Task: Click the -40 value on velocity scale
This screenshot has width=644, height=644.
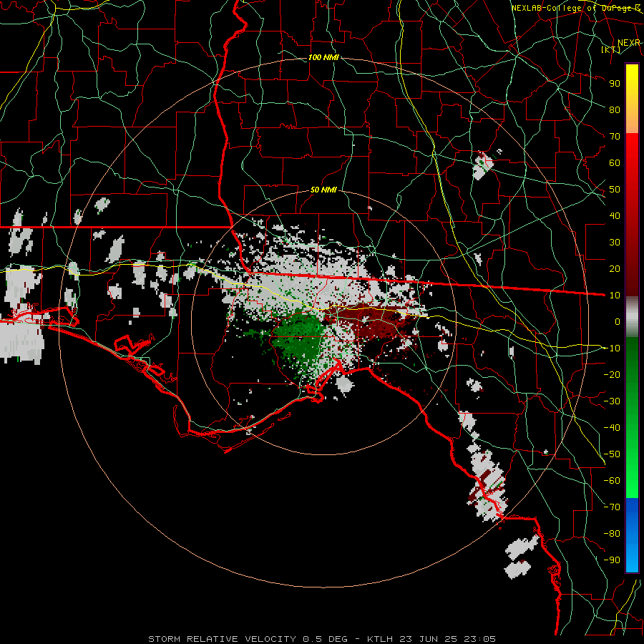Action: click(x=612, y=428)
